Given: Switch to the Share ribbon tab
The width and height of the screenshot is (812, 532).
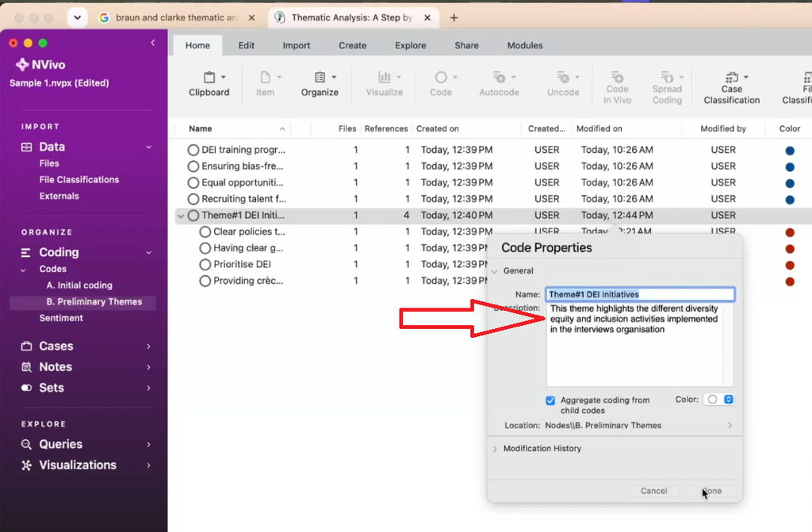Looking at the screenshot, I should 466,45.
